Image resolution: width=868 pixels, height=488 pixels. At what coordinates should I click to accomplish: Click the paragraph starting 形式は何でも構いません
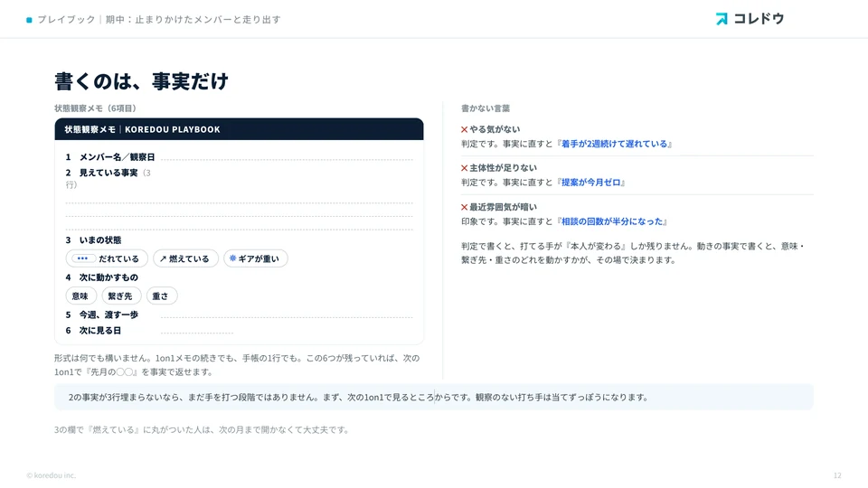coord(237,365)
